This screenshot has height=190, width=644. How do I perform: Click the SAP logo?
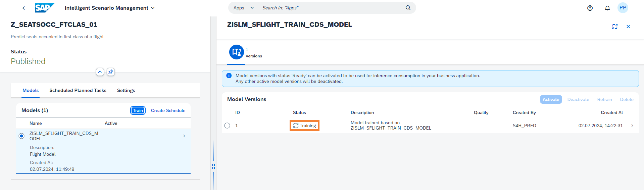44,8
